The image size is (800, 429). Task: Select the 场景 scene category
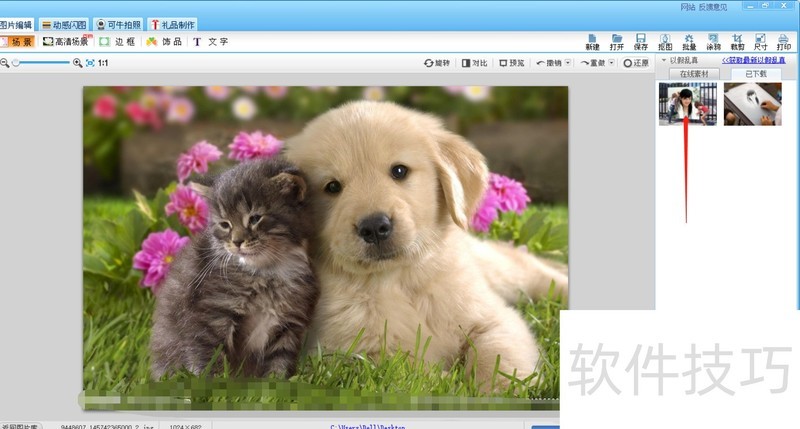pos(17,42)
